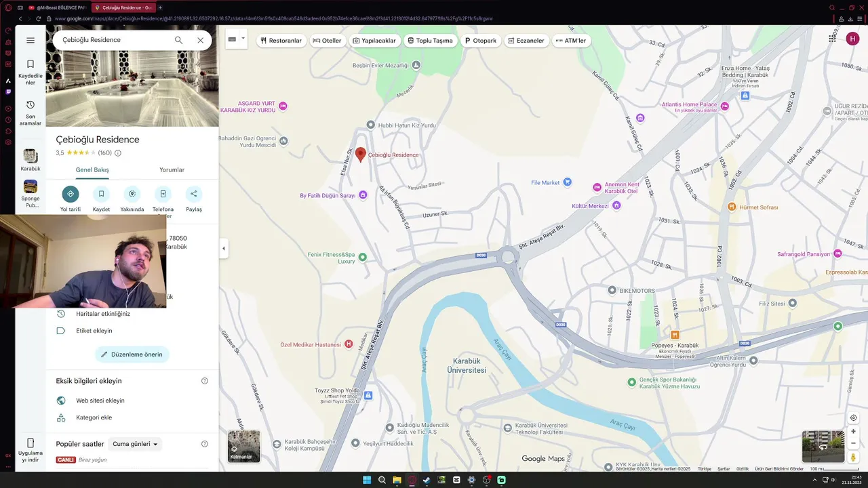Click Kategori ekle
The image size is (868, 488).
pos(94,418)
